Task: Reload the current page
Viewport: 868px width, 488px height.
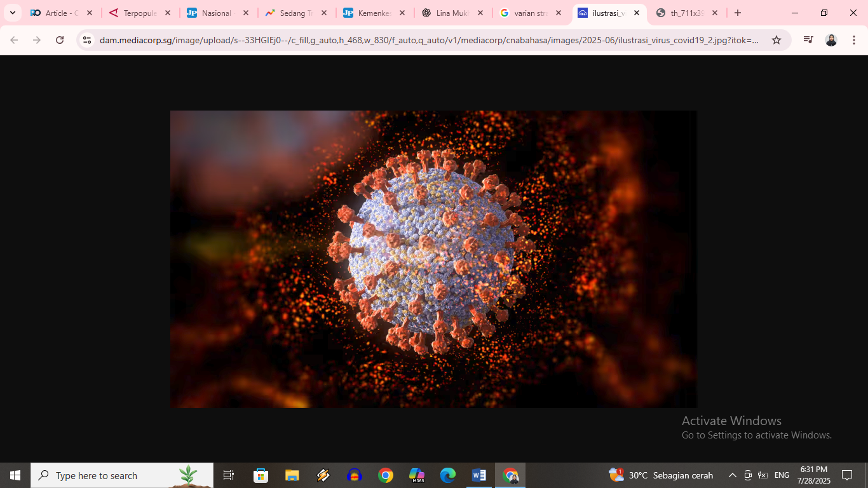Action: (x=60, y=40)
